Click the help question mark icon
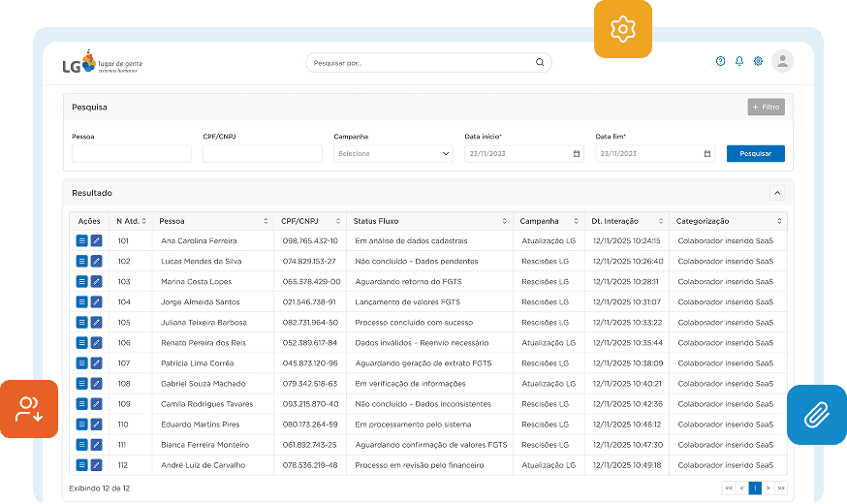 pyautogui.click(x=720, y=61)
